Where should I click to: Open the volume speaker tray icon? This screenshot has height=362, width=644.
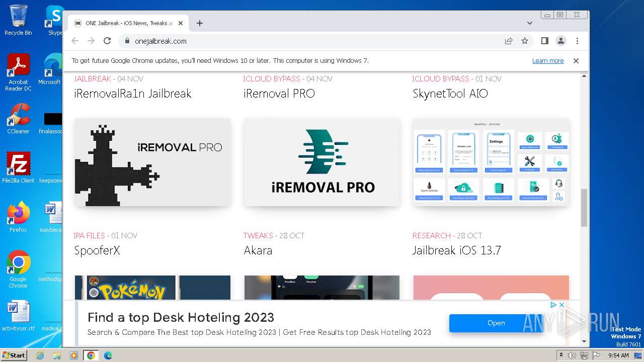pyautogui.click(x=573, y=355)
